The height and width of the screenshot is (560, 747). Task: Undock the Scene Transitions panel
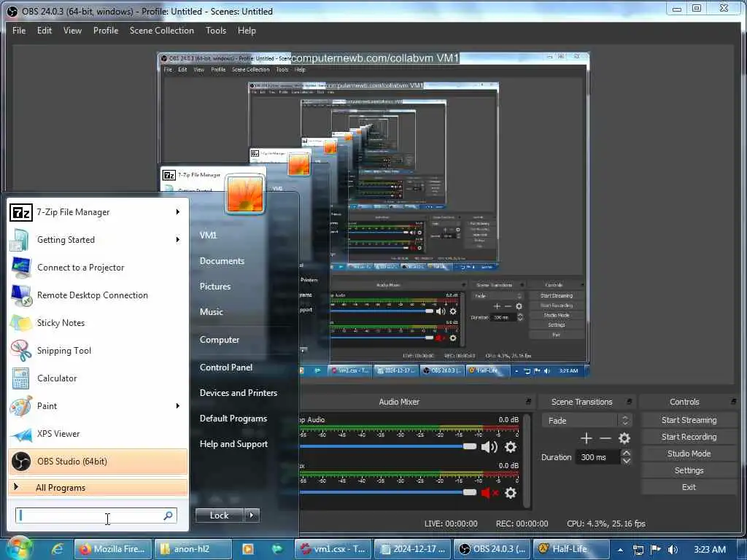click(x=629, y=402)
